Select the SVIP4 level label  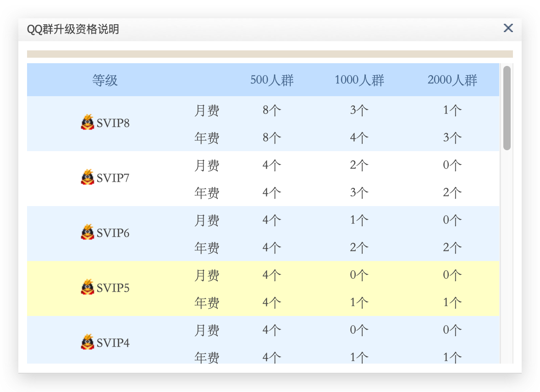(x=113, y=343)
